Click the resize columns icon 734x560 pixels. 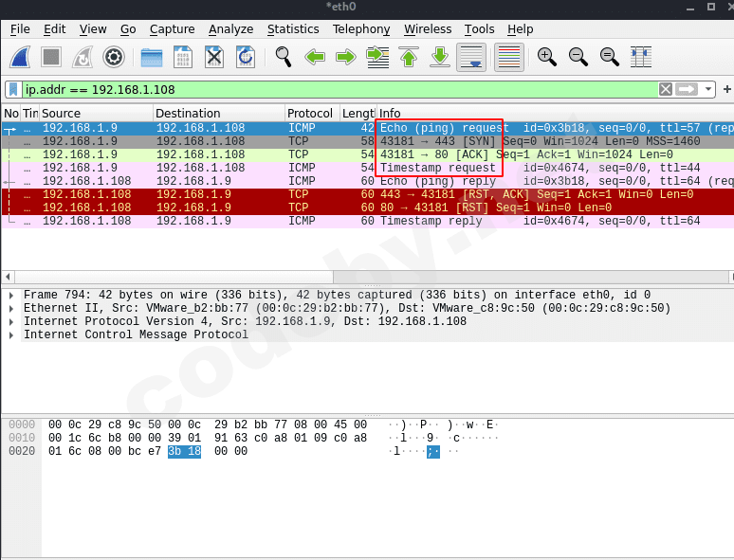[x=641, y=57]
